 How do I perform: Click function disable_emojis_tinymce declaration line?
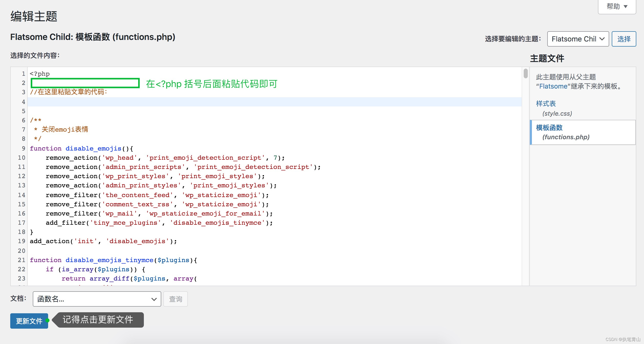click(x=113, y=260)
